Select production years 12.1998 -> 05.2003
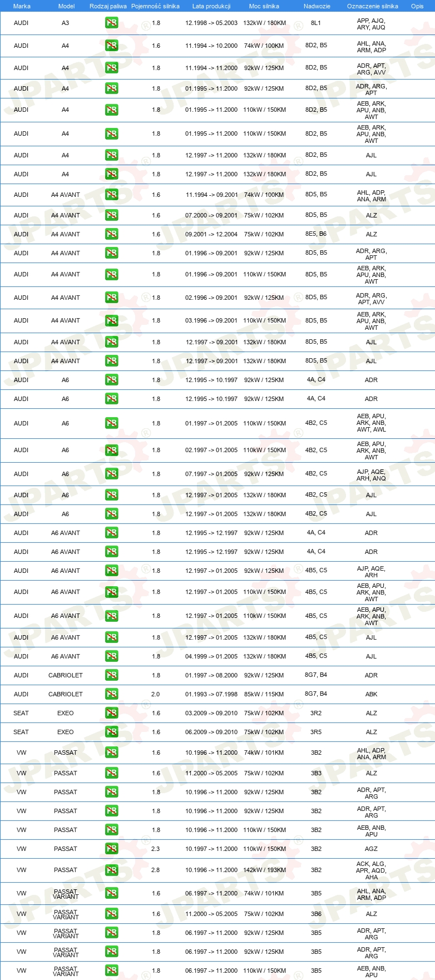435x980 pixels. pyautogui.click(x=211, y=23)
